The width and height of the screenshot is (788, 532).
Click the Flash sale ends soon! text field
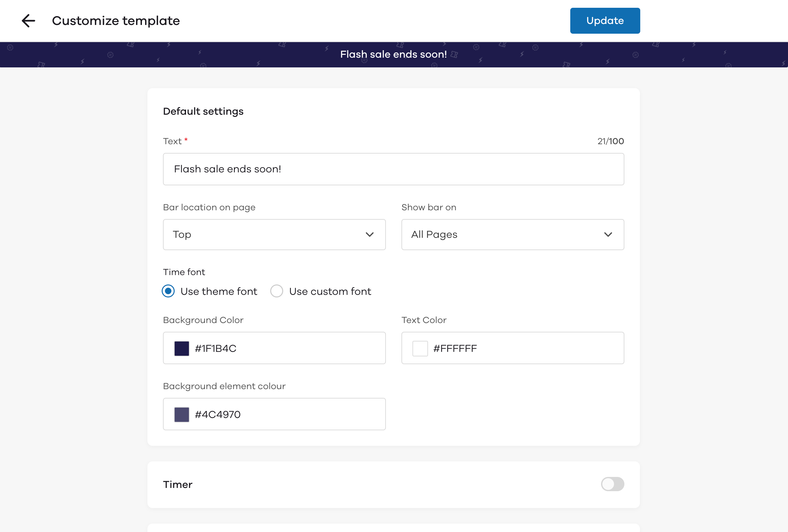coord(393,169)
